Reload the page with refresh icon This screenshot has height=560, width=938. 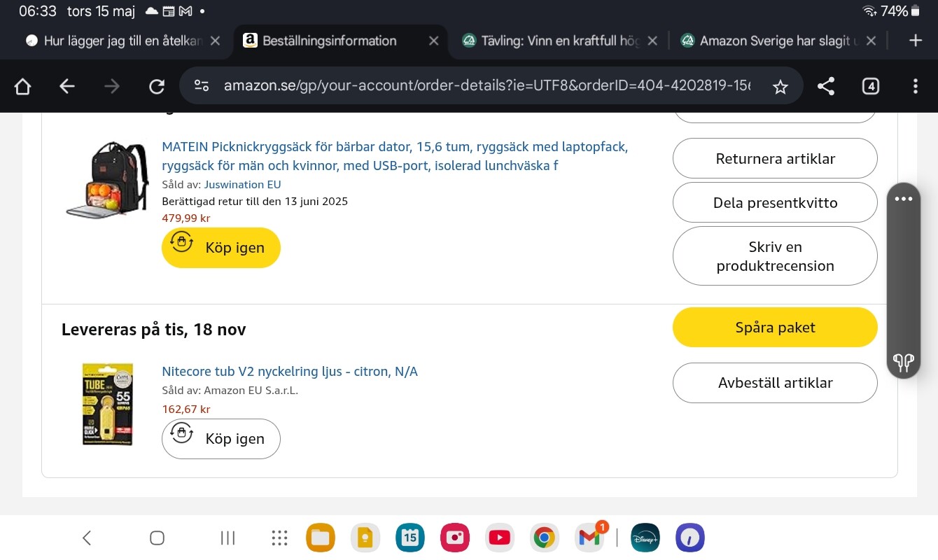pos(157,87)
